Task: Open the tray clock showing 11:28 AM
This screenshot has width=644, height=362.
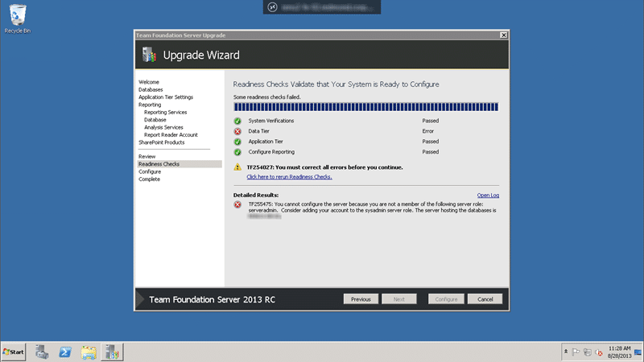Action: 619,352
